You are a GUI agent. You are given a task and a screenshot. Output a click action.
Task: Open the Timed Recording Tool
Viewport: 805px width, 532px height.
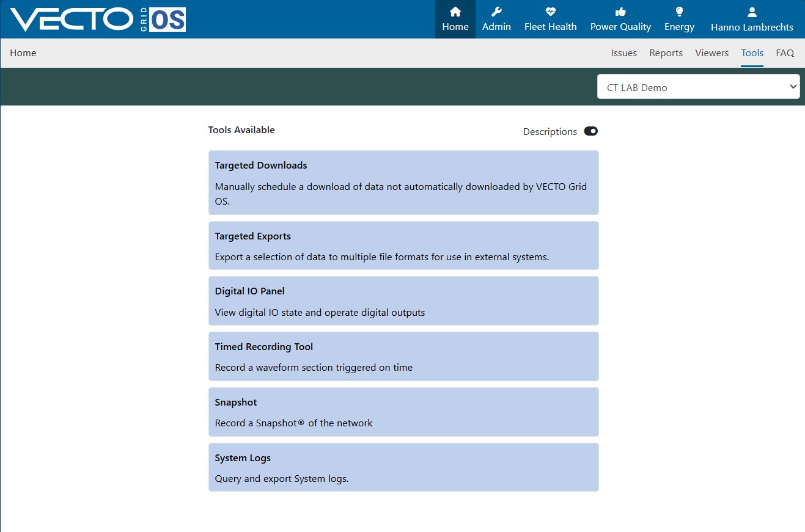pos(403,357)
